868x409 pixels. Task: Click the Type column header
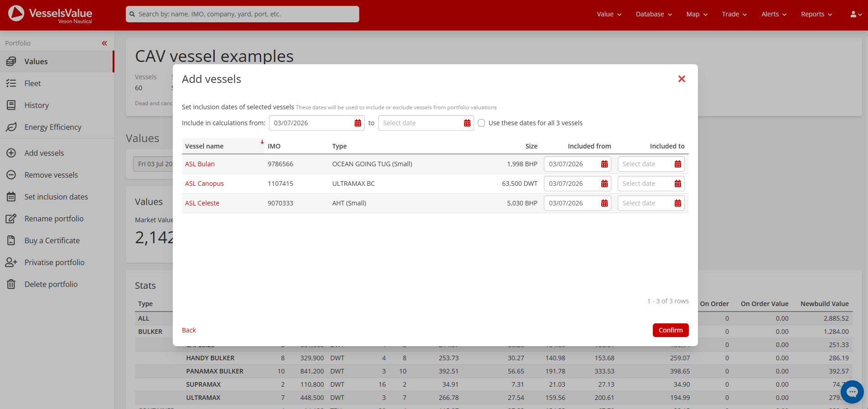pos(339,146)
